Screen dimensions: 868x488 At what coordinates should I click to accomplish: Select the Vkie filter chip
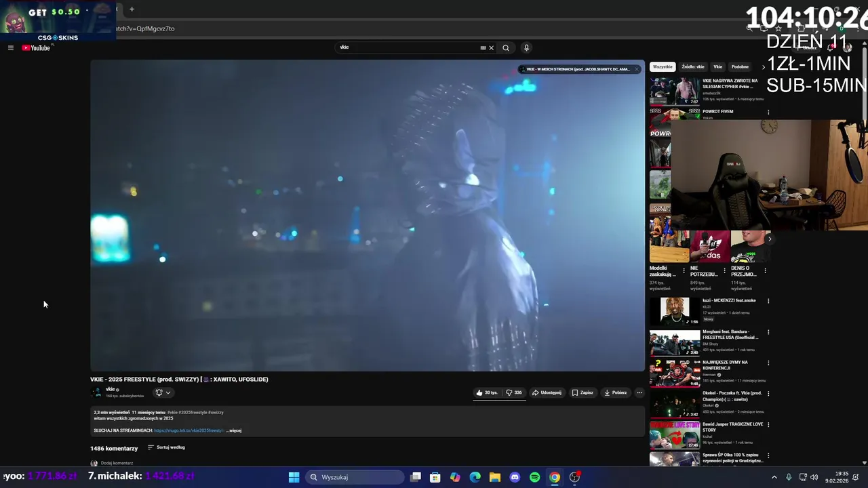(x=717, y=67)
